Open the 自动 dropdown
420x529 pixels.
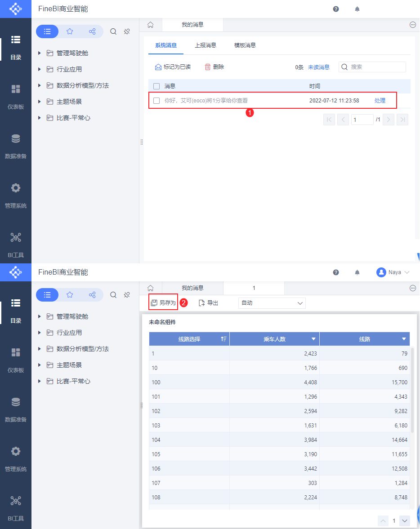(x=272, y=303)
